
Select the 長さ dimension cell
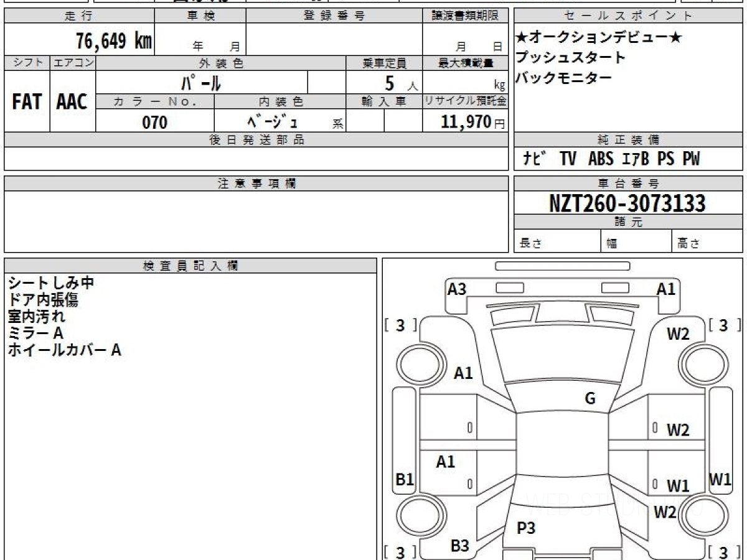[557, 241]
